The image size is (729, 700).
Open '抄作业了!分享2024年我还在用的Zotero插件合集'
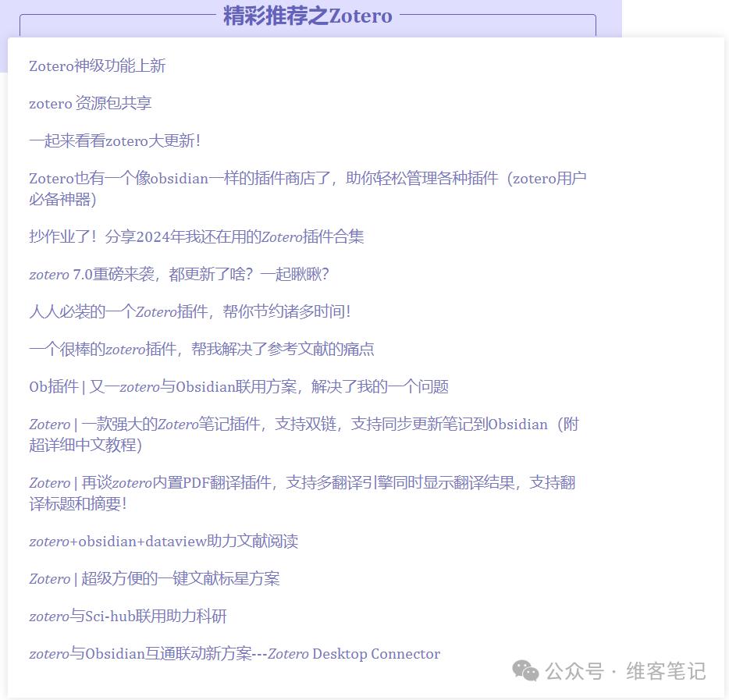click(x=196, y=236)
